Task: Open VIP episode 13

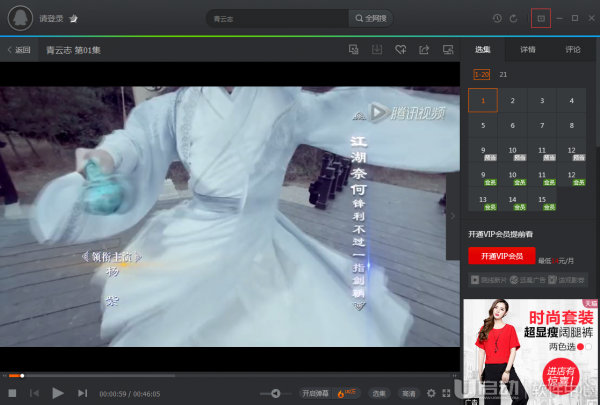Action: pyautogui.click(x=483, y=199)
